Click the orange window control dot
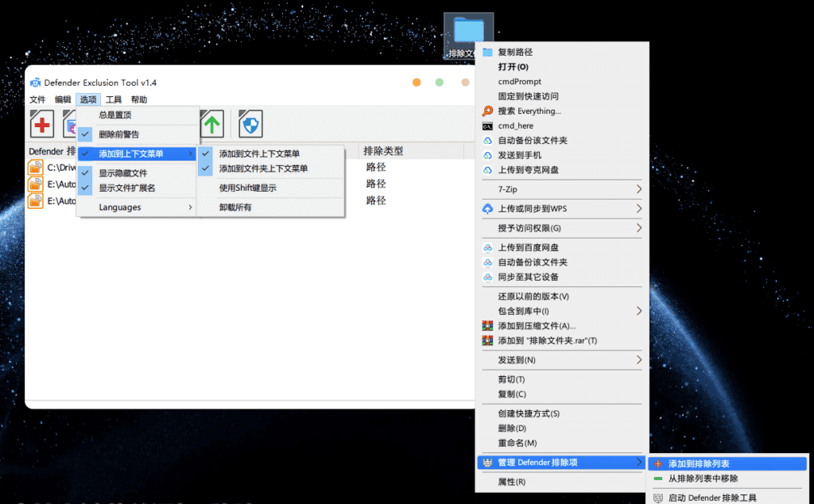Image resolution: width=814 pixels, height=504 pixels. [417, 83]
